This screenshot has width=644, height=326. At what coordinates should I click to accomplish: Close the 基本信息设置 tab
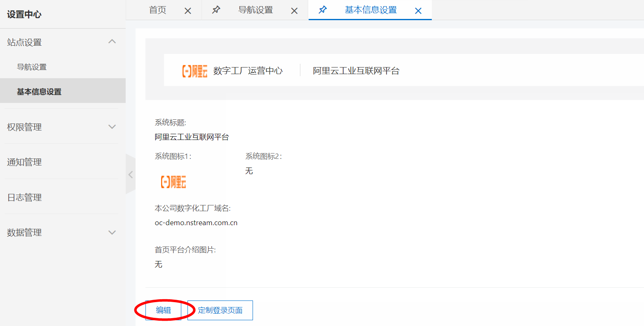click(418, 11)
